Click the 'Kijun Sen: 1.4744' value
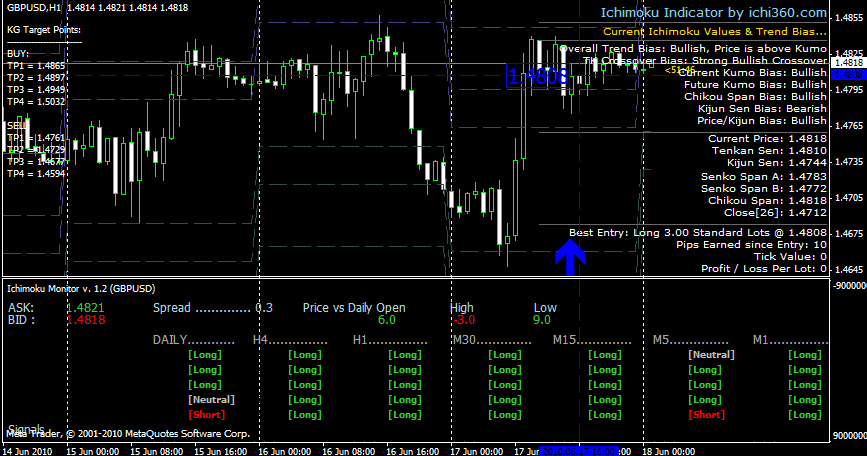The height and width of the screenshot is (456, 867). tap(777, 163)
